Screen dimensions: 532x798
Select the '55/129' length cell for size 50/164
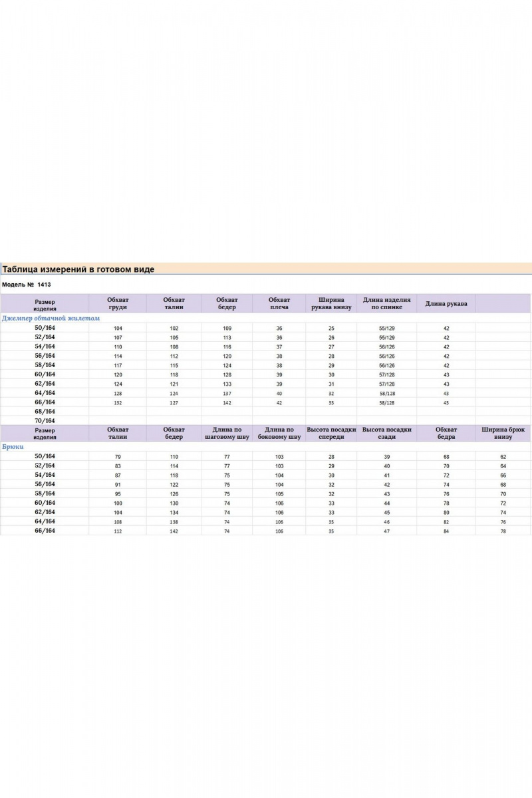pyautogui.click(x=386, y=329)
